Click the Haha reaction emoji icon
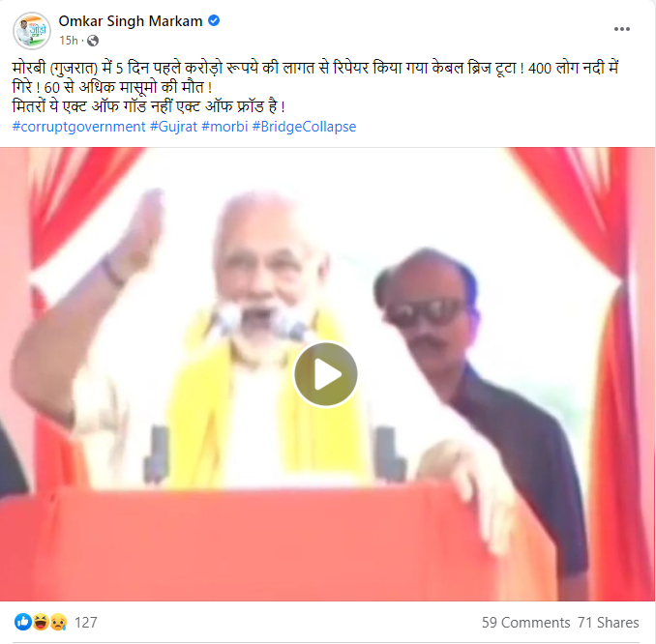Viewport: 656px width, 644px height. pyautogui.click(x=41, y=622)
